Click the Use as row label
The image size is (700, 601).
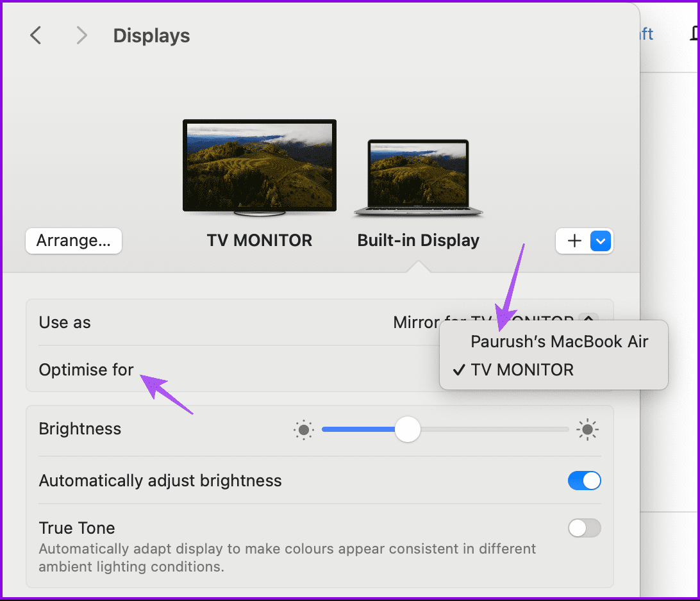65,322
